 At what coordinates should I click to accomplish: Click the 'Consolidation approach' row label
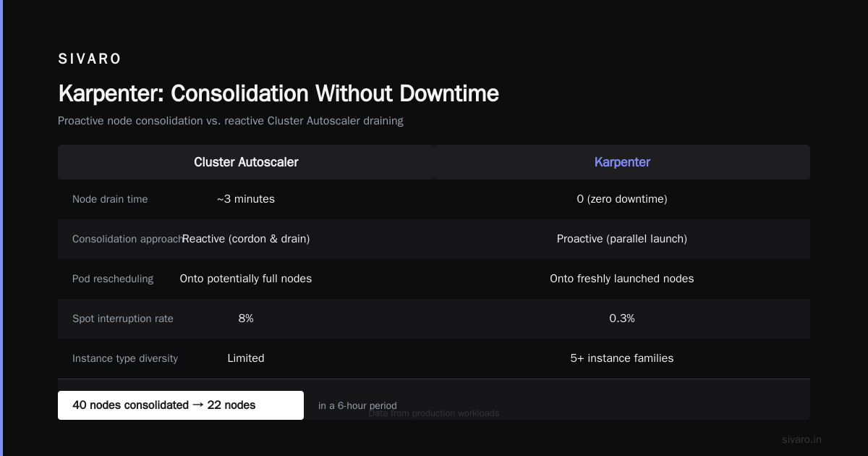127,239
